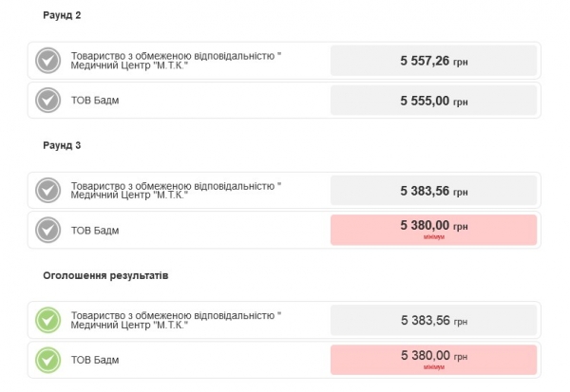Select the 5 557,26 грн bid amount box
Viewport: 570px width, 392px height.
(x=434, y=61)
